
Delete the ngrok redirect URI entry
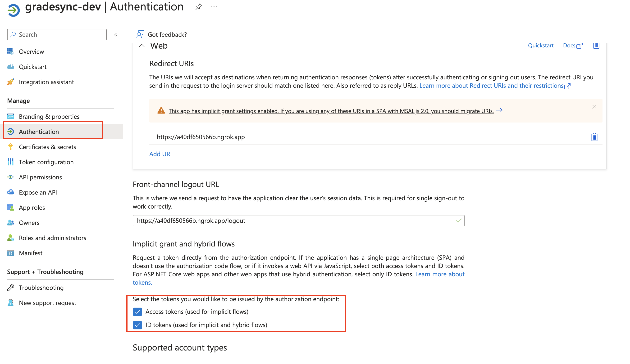click(594, 137)
